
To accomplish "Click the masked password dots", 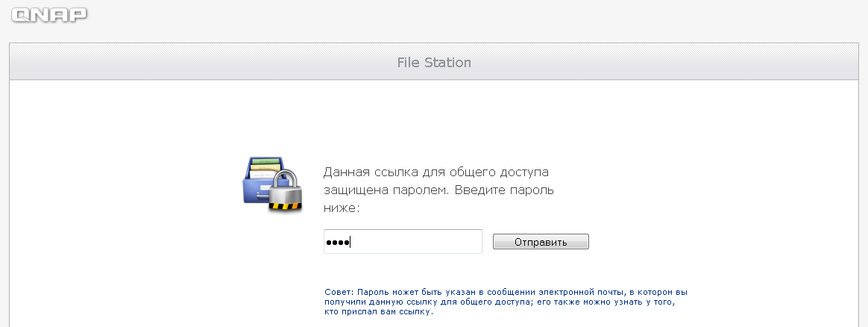I will pyautogui.click(x=338, y=242).
